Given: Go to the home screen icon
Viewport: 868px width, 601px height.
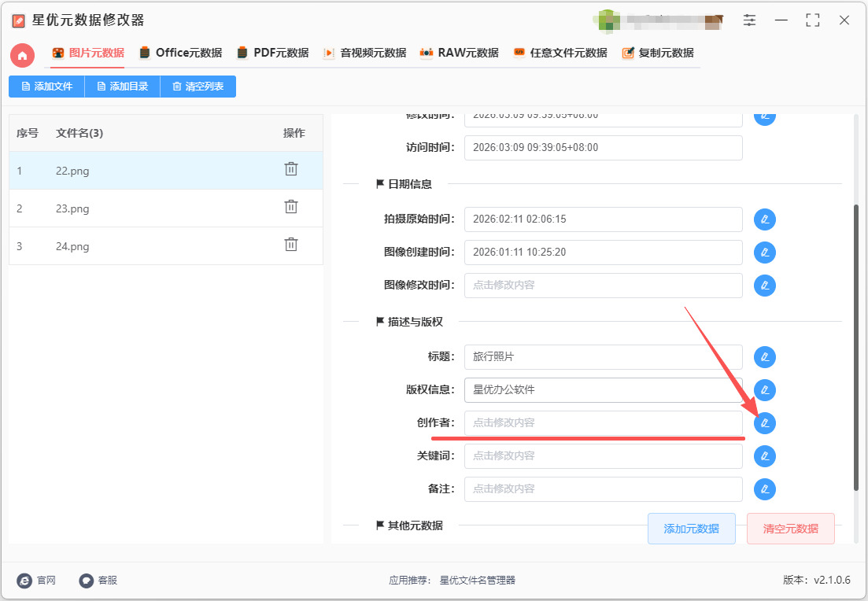Looking at the screenshot, I should 22,55.
